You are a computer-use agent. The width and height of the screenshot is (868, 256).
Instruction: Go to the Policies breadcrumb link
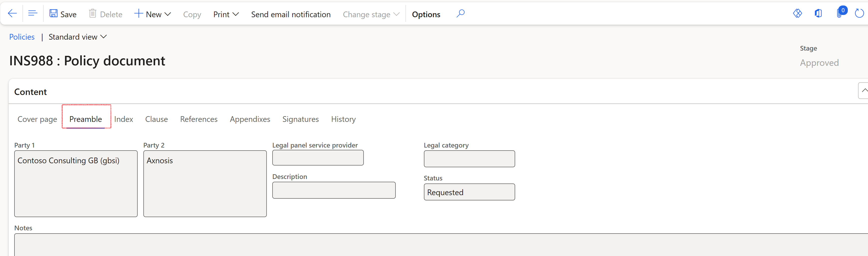click(22, 37)
